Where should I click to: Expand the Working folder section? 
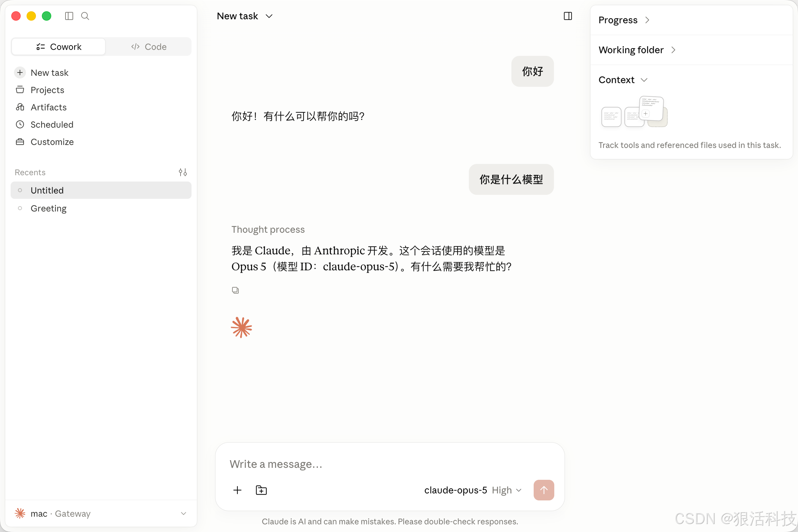pyautogui.click(x=637, y=50)
